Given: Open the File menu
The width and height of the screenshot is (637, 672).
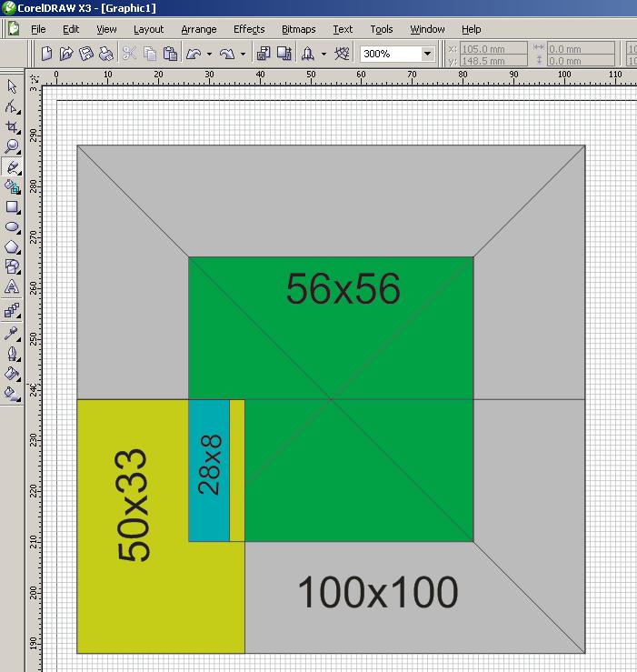Looking at the screenshot, I should [38, 29].
